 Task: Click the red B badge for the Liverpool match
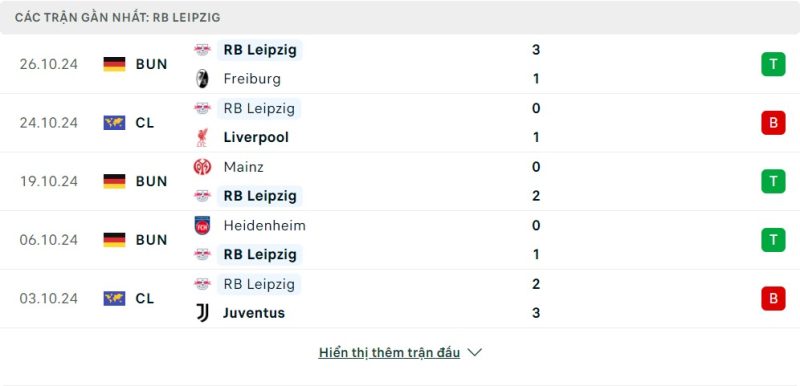pyautogui.click(x=773, y=123)
